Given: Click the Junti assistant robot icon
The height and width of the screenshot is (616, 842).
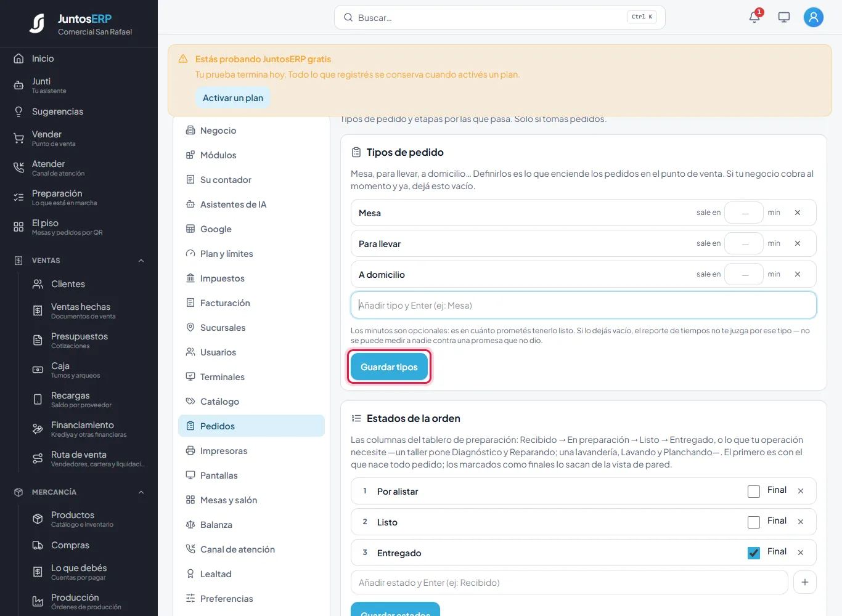Looking at the screenshot, I should 18,86.
